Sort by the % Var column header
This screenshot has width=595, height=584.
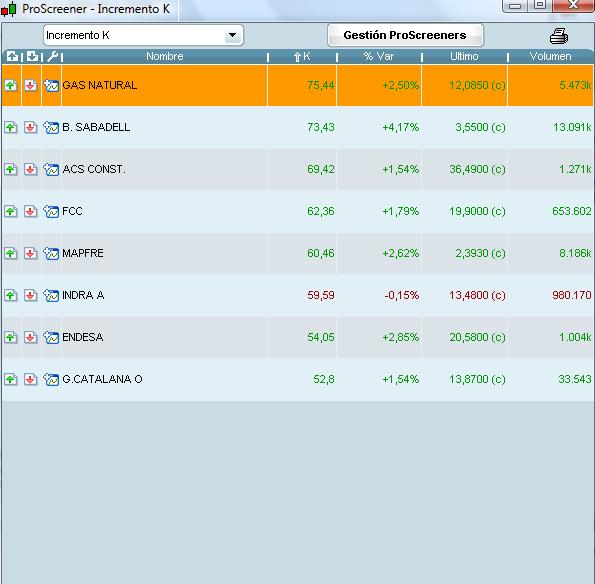click(x=379, y=57)
